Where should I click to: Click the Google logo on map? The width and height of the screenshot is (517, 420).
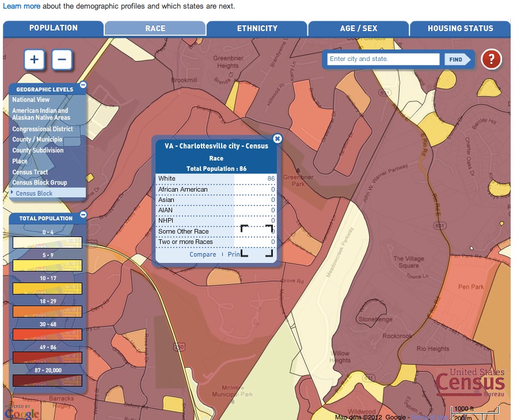[x=22, y=413]
